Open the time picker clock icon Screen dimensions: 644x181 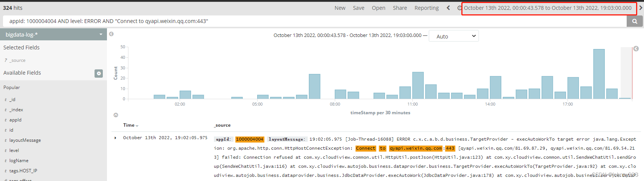(459, 8)
